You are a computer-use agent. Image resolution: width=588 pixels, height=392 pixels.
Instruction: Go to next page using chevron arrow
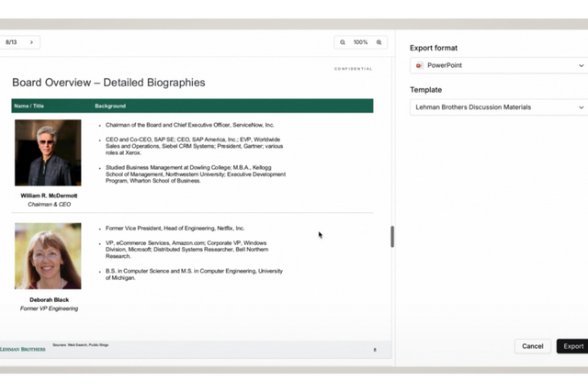pos(31,42)
